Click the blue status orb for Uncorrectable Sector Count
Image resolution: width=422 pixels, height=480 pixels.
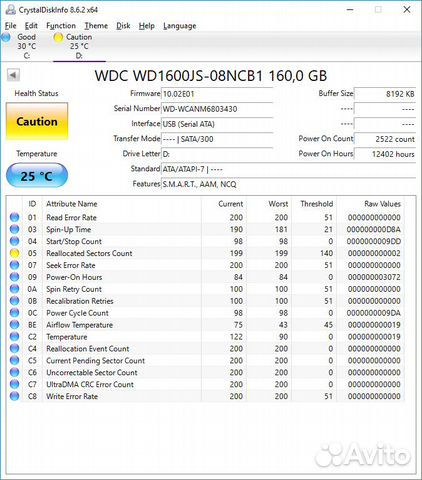[x=14, y=372]
